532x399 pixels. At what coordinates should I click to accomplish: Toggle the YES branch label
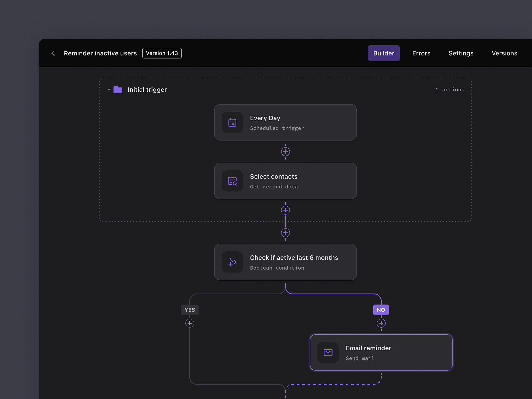(190, 310)
